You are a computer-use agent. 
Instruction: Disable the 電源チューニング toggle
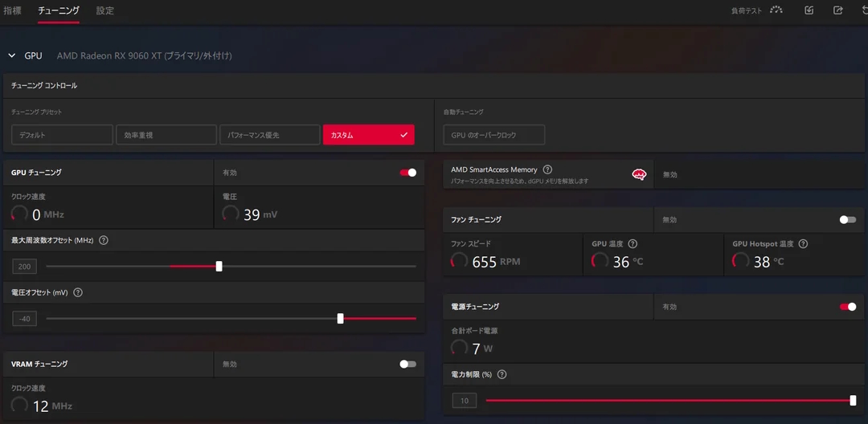(848, 307)
